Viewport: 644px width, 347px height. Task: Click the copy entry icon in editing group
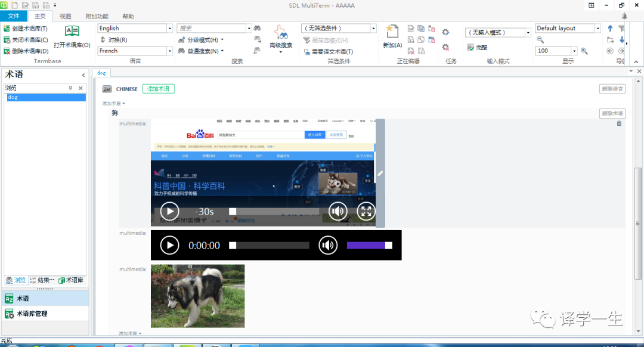(x=421, y=29)
